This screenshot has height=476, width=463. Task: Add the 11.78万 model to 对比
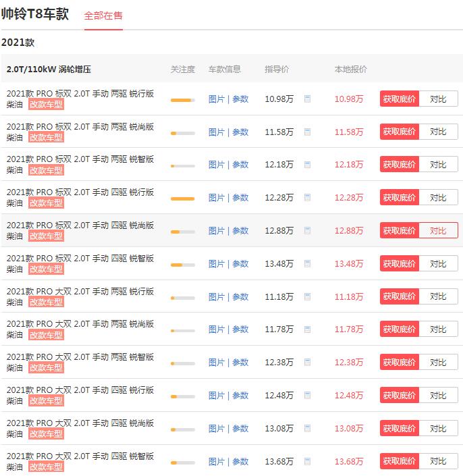click(438, 329)
